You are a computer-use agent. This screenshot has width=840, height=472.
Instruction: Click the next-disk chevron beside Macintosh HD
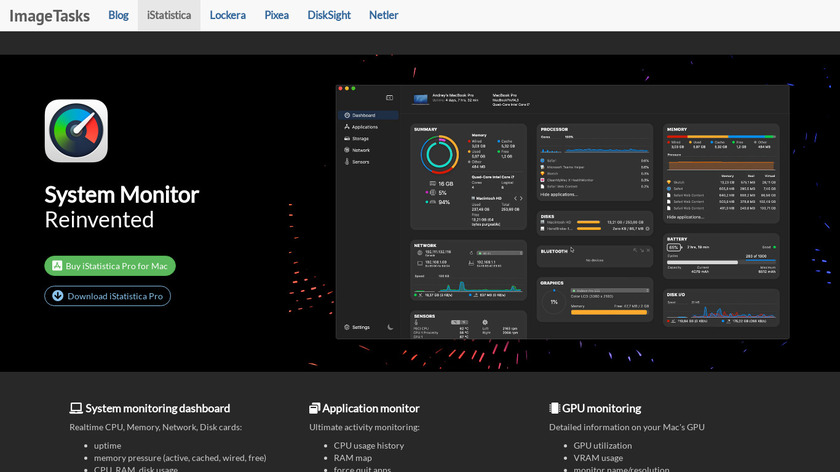(x=522, y=197)
